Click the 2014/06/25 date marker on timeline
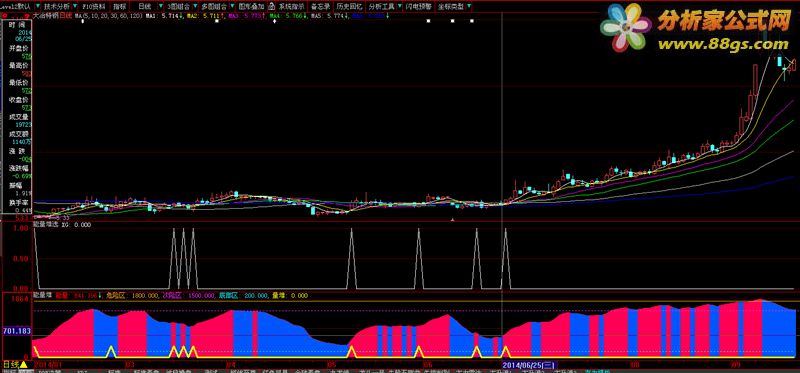Image resolution: width=800 pixels, height=373 pixels. [529, 365]
